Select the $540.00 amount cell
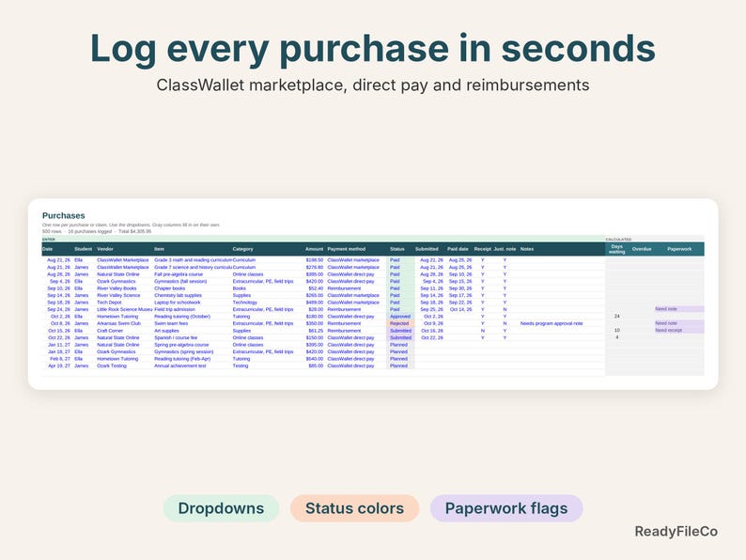This screenshot has height=560, width=746. pos(315,359)
